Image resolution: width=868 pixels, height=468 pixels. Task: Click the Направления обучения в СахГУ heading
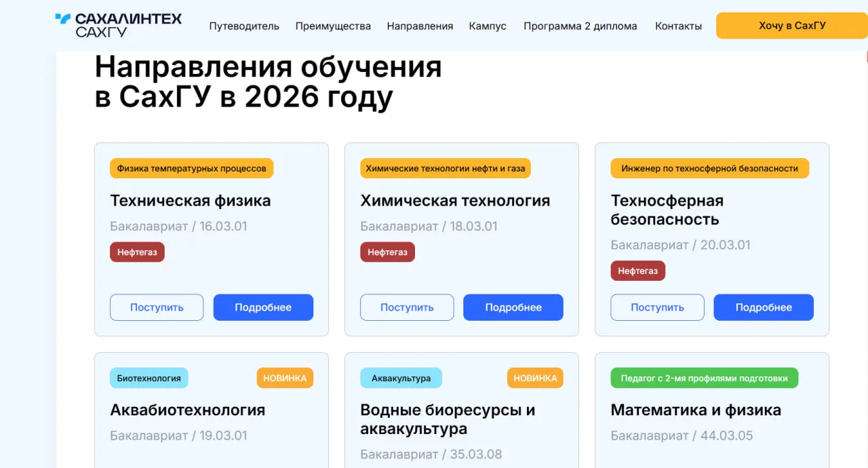pos(268,82)
